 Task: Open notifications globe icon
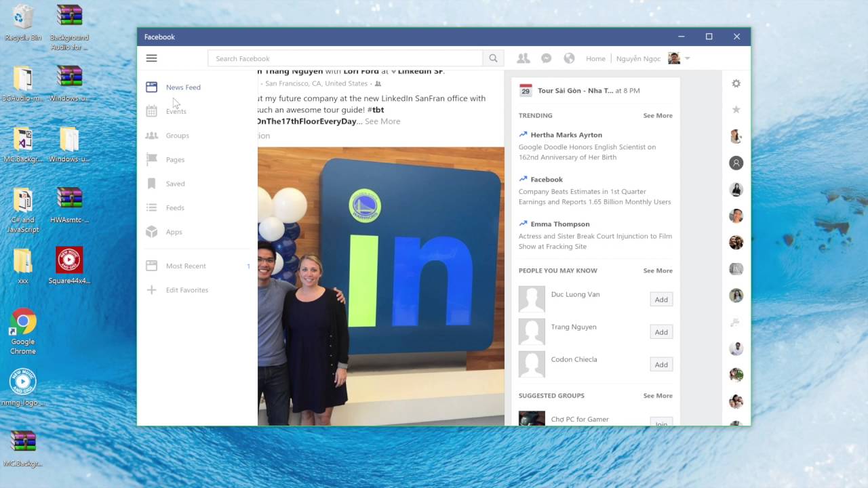pos(569,58)
